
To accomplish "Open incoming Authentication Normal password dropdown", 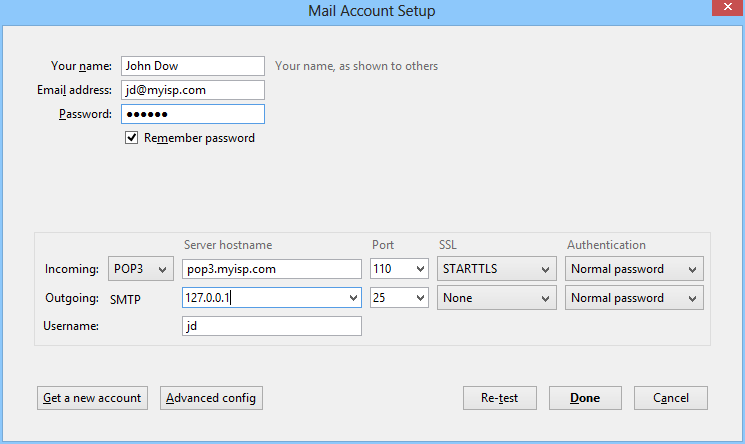I will click(634, 269).
